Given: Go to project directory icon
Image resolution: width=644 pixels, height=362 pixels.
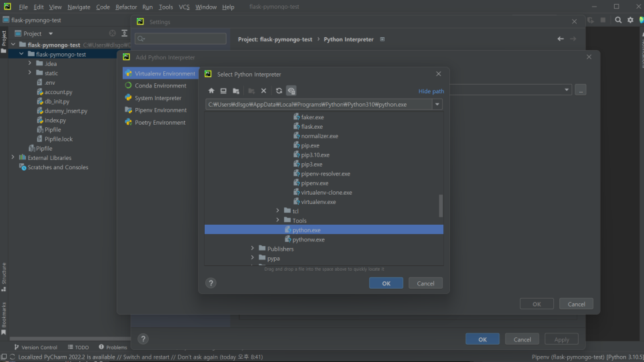Looking at the screenshot, I should (236, 91).
